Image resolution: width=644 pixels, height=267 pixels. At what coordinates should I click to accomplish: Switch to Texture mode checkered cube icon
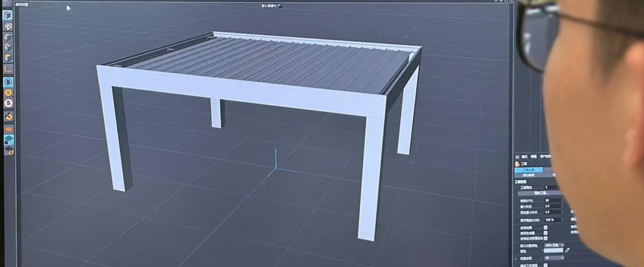pyautogui.click(x=8, y=26)
